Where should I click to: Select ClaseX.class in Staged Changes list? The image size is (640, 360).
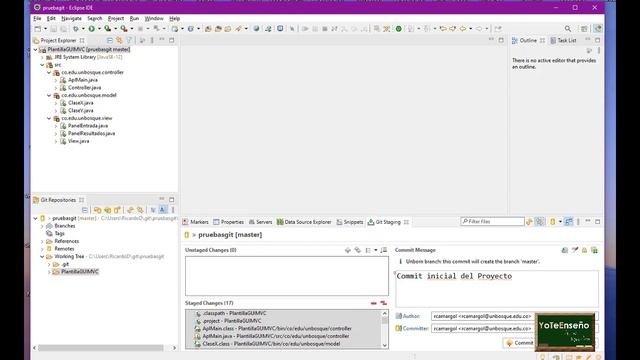[x=271, y=344]
